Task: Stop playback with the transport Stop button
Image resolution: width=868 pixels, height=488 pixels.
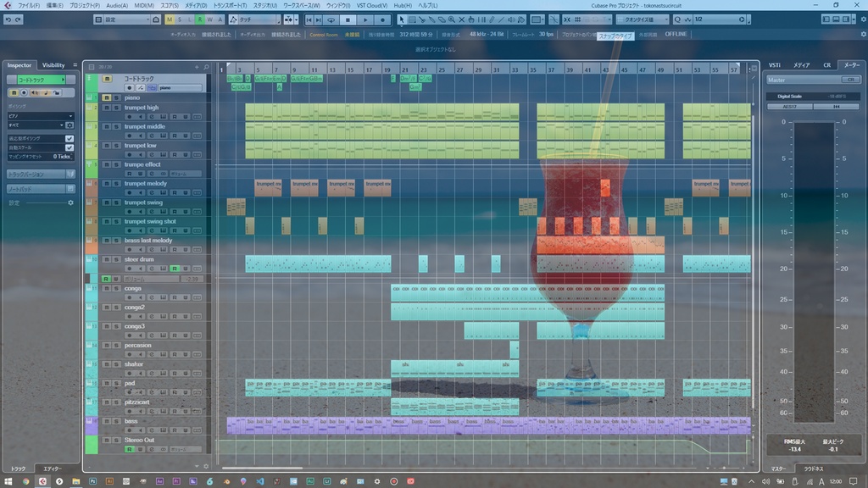Action: coord(348,20)
